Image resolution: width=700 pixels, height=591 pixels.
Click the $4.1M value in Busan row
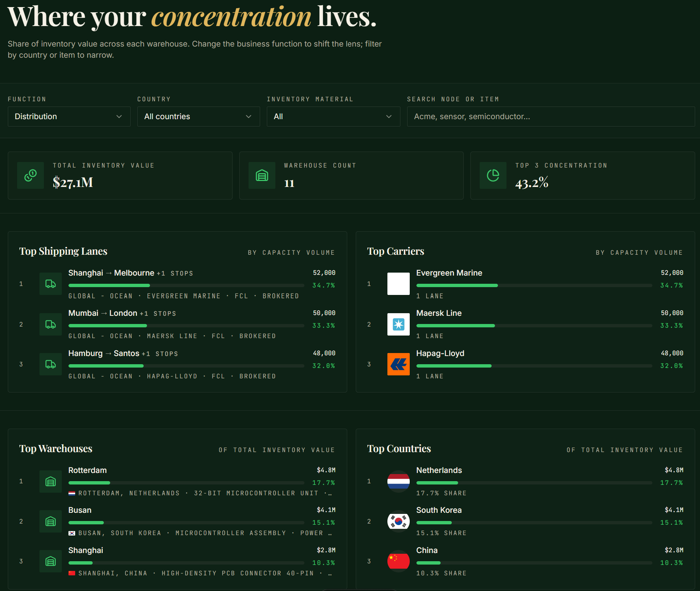click(x=326, y=510)
